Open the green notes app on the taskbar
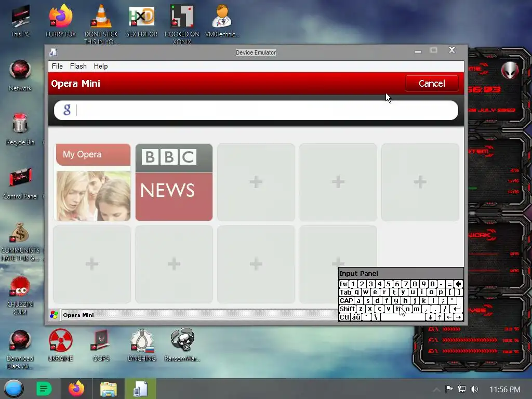Image resolution: width=532 pixels, height=399 pixels. (x=44, y=389)
